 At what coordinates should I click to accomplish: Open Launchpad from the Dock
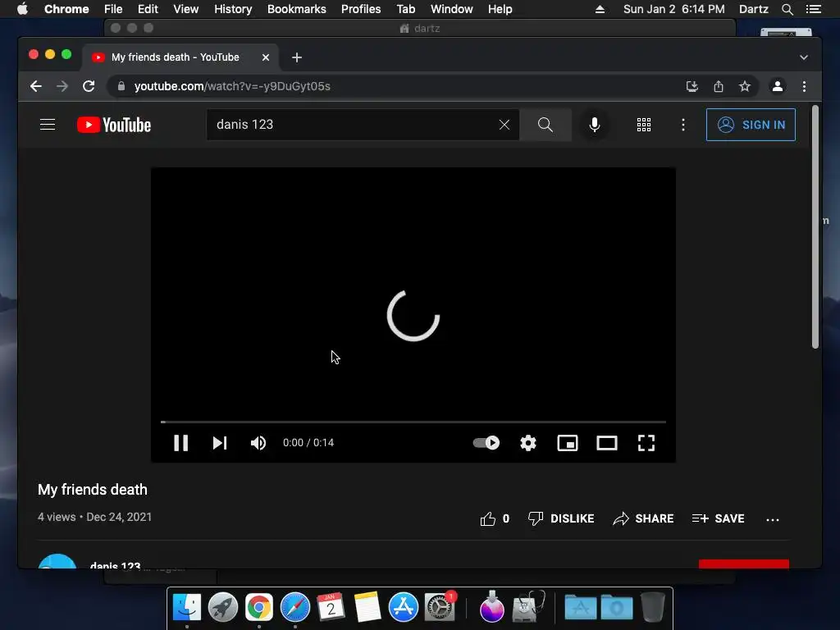pos(223,607)
